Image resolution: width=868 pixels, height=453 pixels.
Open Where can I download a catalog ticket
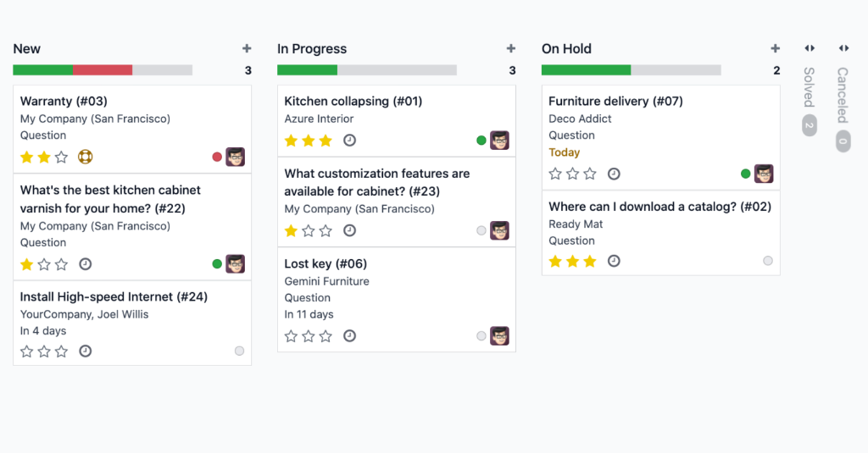[x=659, y=207]
